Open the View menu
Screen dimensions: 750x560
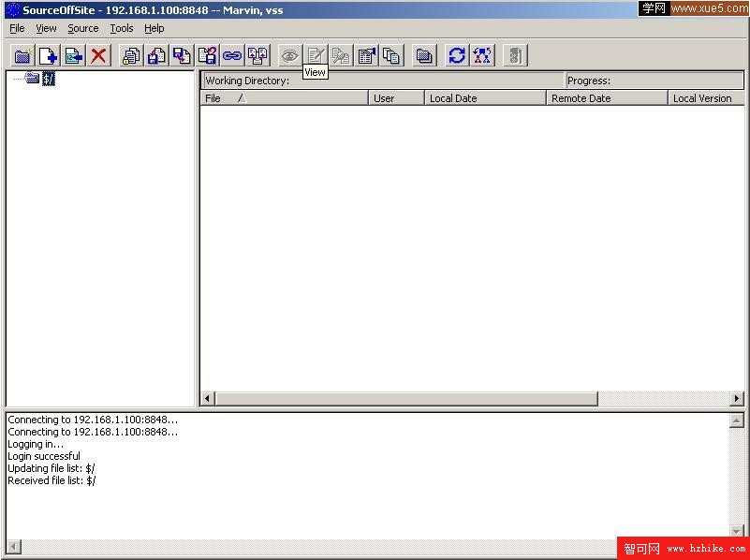point(46,29)
